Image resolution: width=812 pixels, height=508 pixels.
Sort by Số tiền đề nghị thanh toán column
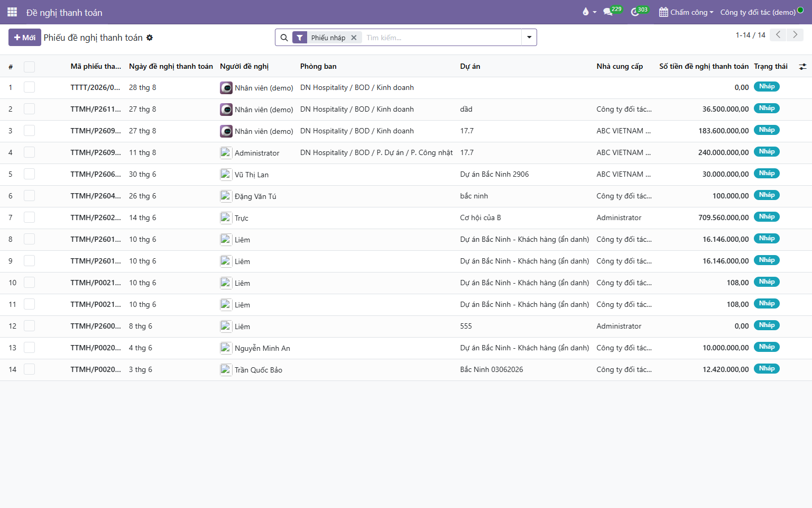[x=704, y=66]
